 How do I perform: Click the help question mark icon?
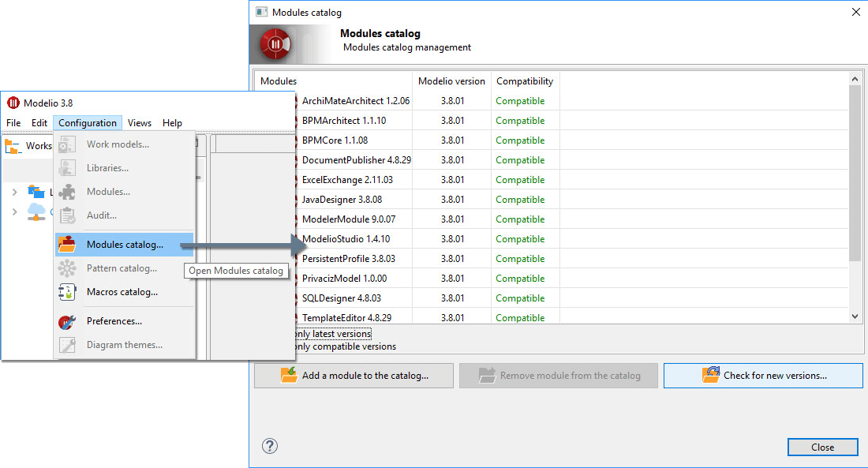[270, 446]
